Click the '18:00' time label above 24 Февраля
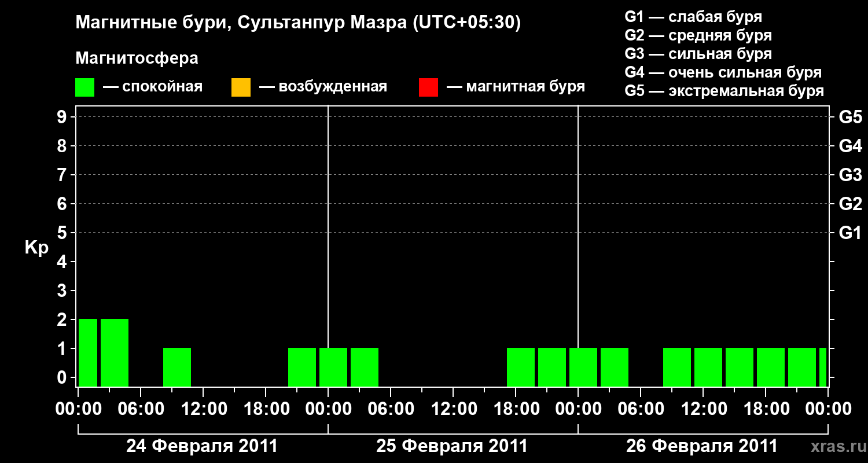868x463 pixels. click(266, 409)
